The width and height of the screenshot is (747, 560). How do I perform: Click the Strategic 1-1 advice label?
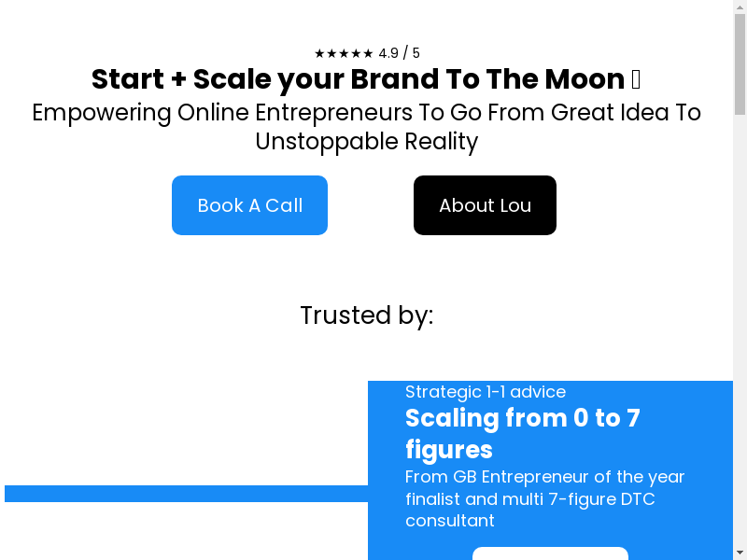[486, 392]
